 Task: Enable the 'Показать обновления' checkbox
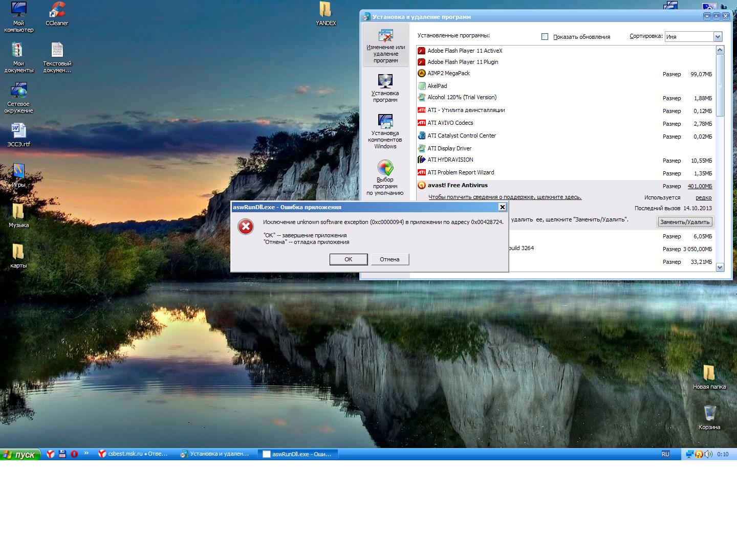pos(545,37)
